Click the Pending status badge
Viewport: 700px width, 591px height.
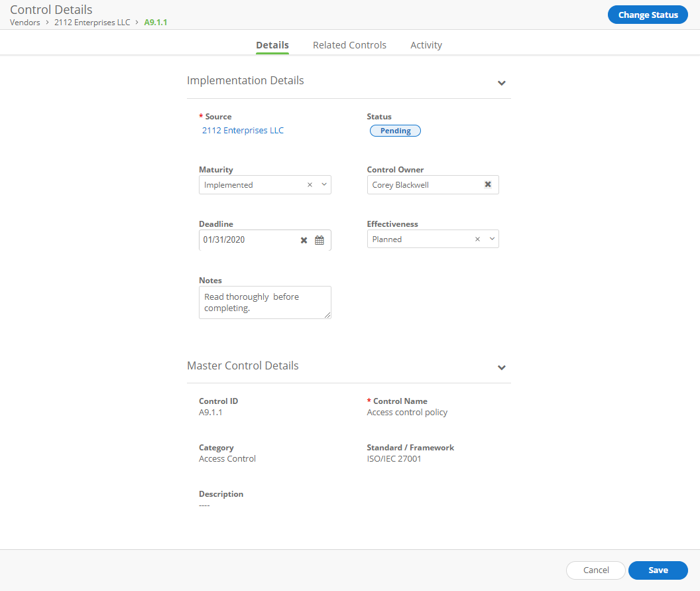click(x=395, y=130)
